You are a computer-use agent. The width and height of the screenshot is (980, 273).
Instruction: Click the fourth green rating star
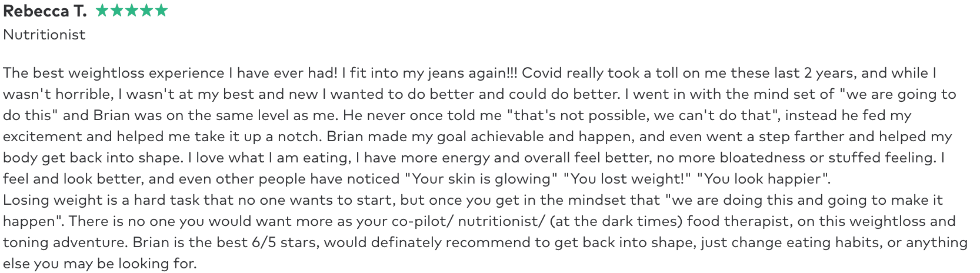click(x=146, y=11)
